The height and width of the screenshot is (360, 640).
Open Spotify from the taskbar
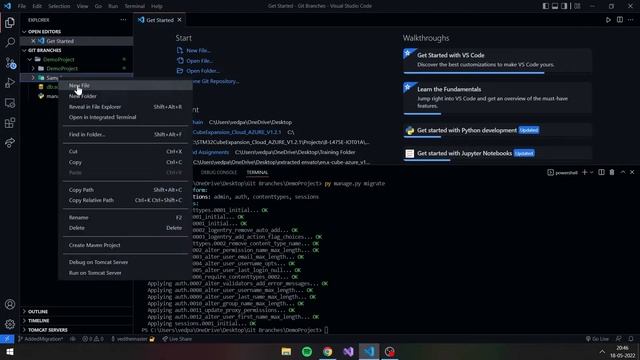click(x=307, y=351)
